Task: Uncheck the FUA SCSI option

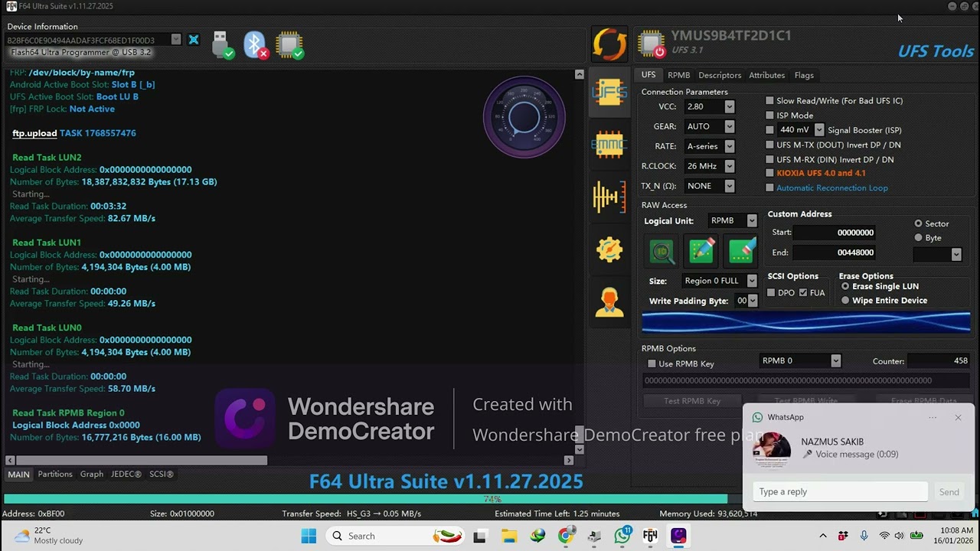Action: [802, 292]
